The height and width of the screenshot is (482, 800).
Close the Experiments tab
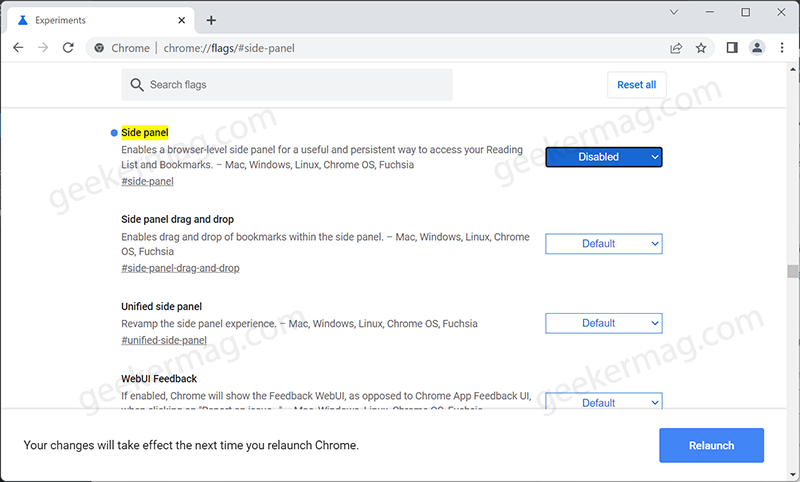(x=182, y=20)
